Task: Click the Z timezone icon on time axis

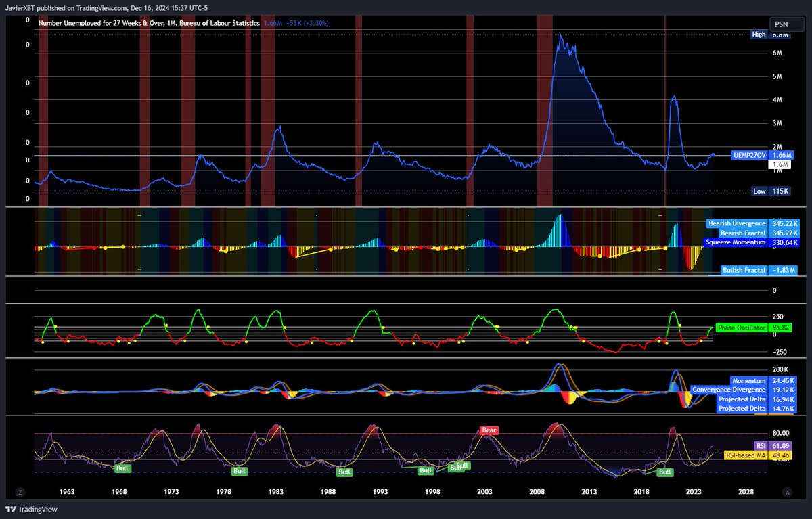Action: [20, 492]
